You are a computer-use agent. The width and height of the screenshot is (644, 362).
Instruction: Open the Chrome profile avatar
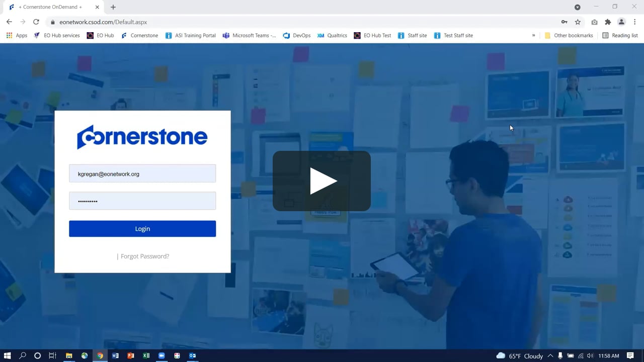(x=621, y=22)
